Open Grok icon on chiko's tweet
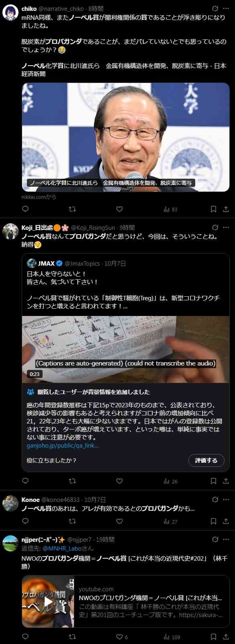 click(215, 8)
